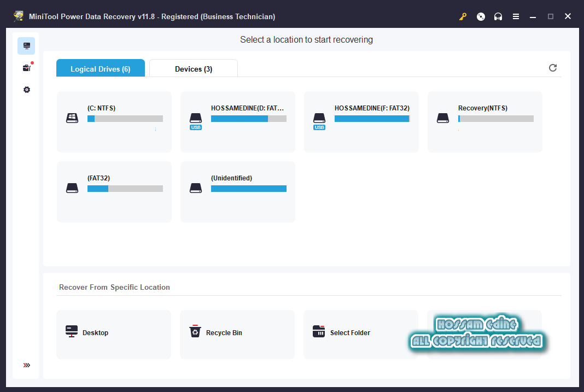Image resolution: width=584 pixels, height=392 pixels.
Task: Open support via headphones icon
Action: pyautogui.click(x=498, y=17)
